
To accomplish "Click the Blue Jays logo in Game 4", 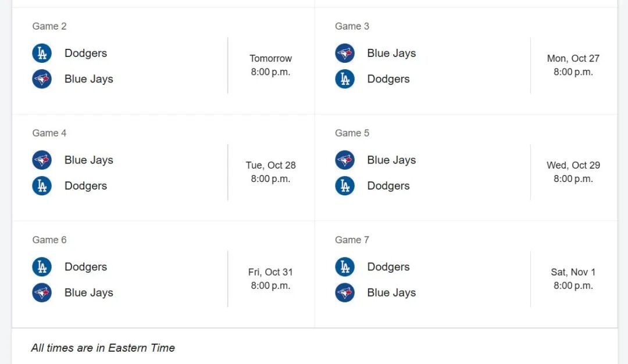I will [x=42, y=160].
